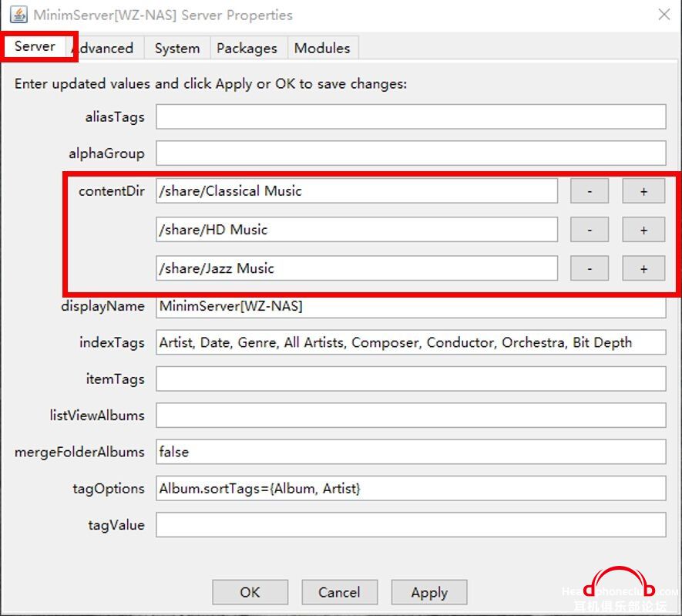Edit the indexTags field

(x=411, y=342)
